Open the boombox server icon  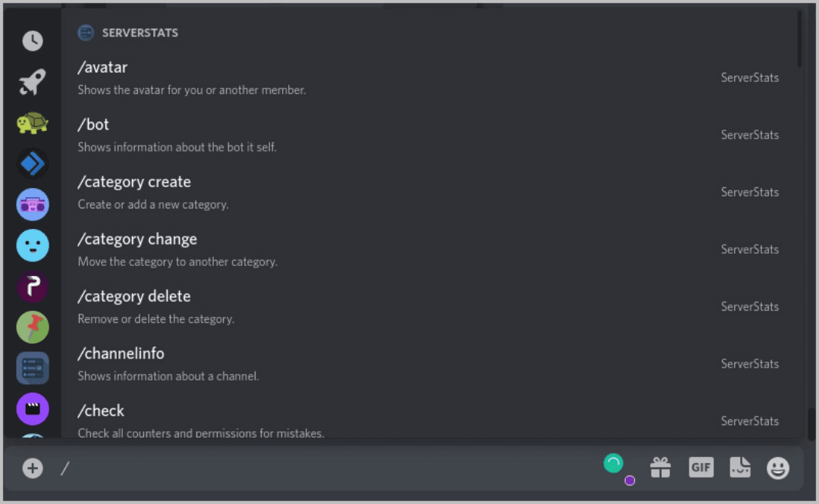33,205
